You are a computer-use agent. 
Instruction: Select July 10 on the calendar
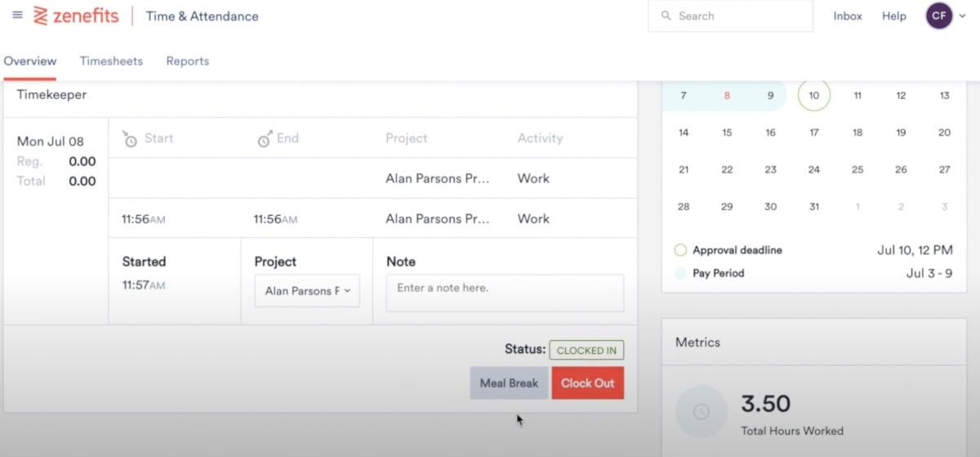(x=814, y=96)
